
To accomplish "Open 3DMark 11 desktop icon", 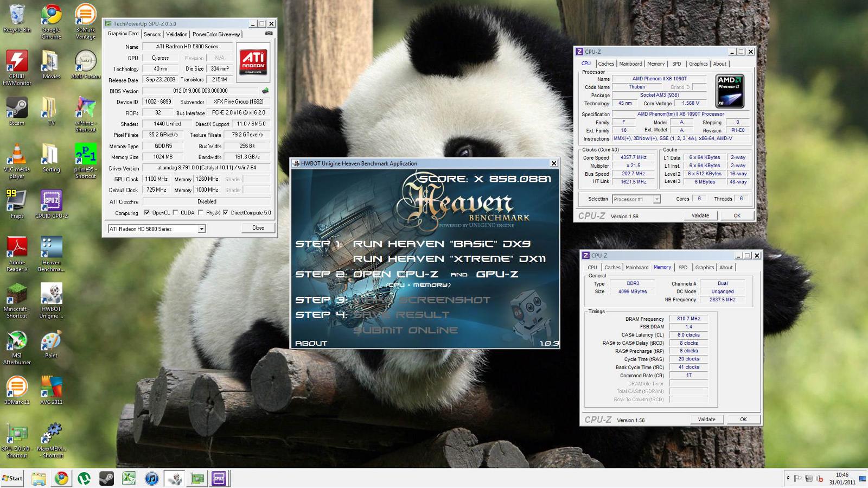I will click(x=17, y=391).
